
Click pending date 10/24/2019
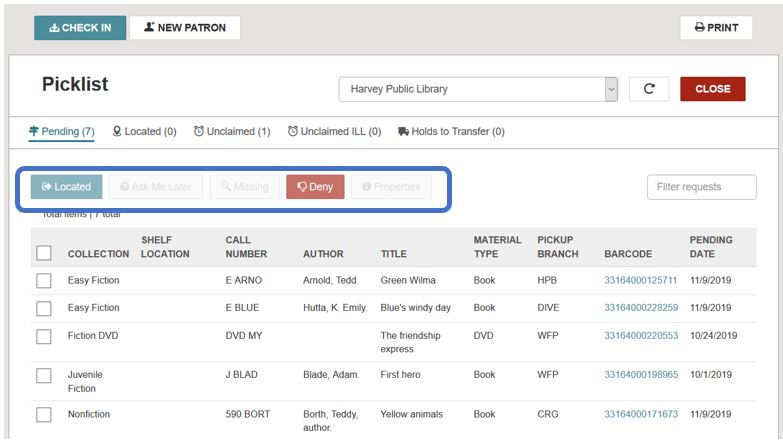pos(714,336)
